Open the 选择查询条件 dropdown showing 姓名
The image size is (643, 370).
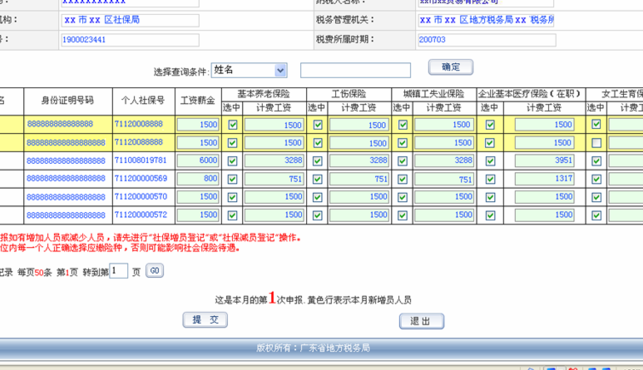click(249, 70)
